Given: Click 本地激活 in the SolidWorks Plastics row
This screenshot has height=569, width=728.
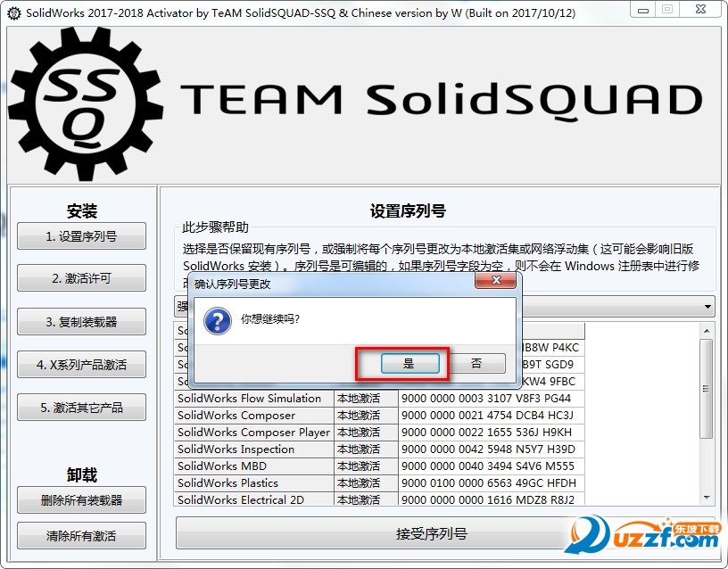Looking at the screenshot, I should tap(367, 483).
